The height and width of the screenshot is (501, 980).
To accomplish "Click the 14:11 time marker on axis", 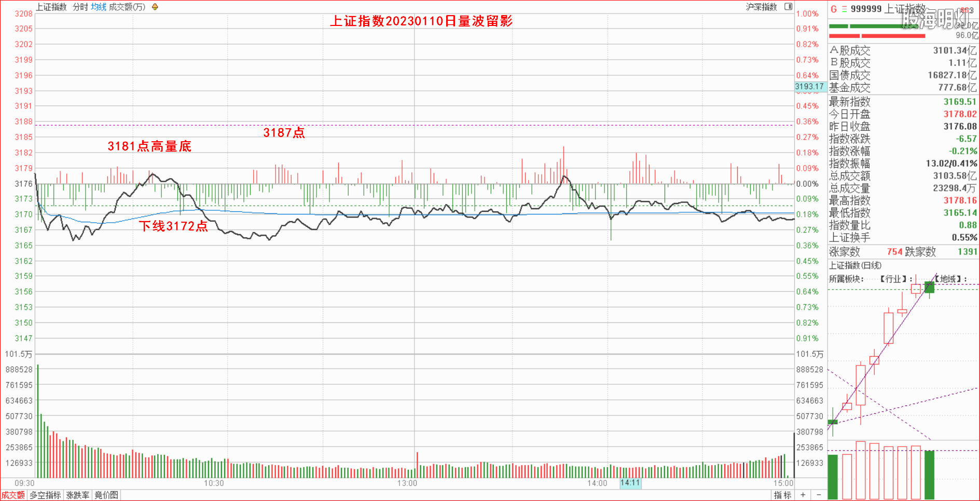I will click(630, 483).
